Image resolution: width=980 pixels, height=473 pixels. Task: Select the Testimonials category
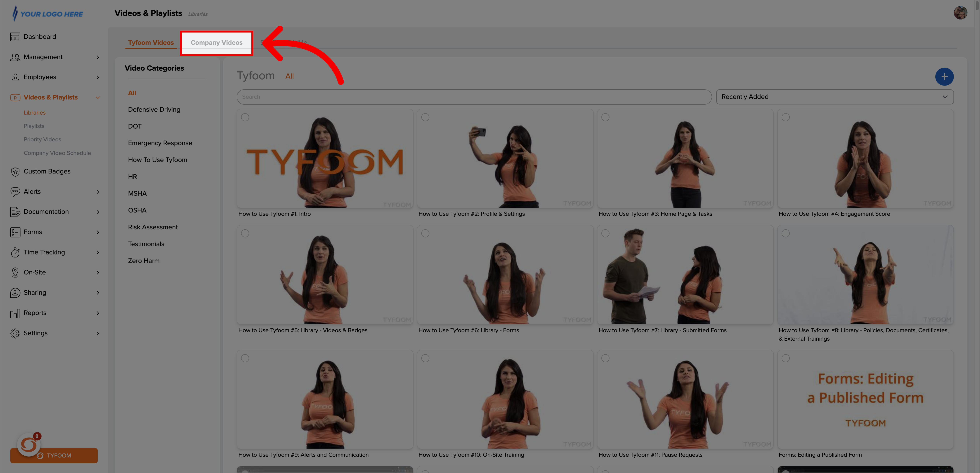(146, 244)
